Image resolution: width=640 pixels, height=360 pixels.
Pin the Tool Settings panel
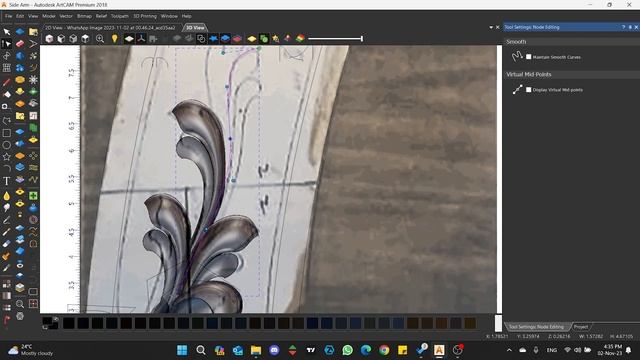[x=630, y=27]
